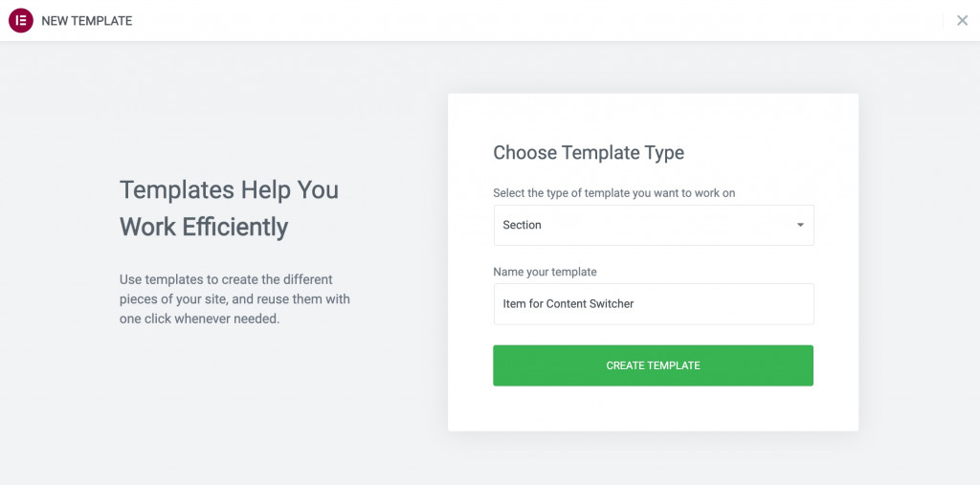
Task: Select the 'Section' value in the combo box
Action: pos(522,225)
